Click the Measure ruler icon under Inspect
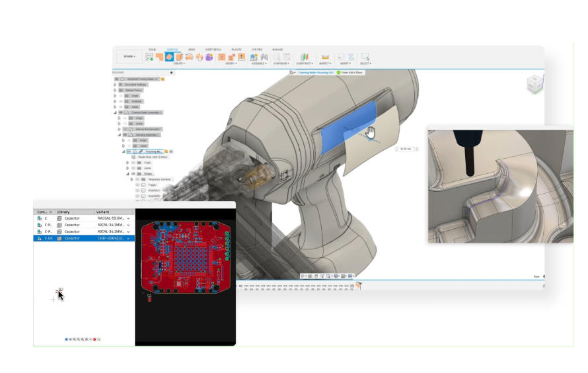 tap(325, 58)
